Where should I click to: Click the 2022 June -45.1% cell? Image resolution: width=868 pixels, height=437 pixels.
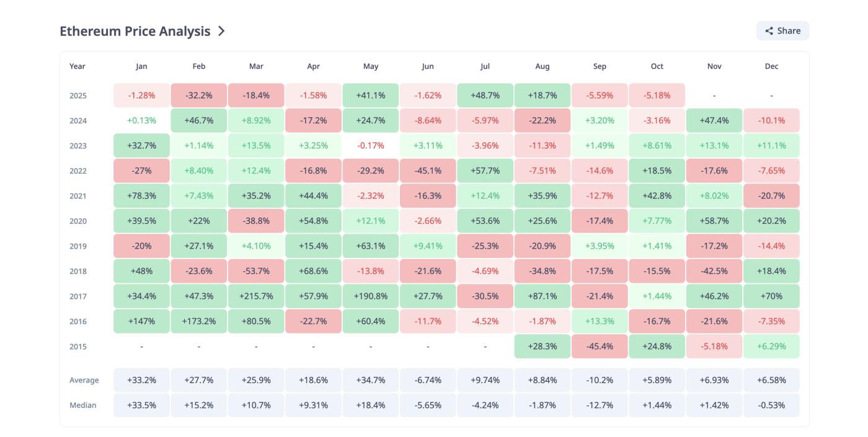pyautogui.click(x=428, y=170)
